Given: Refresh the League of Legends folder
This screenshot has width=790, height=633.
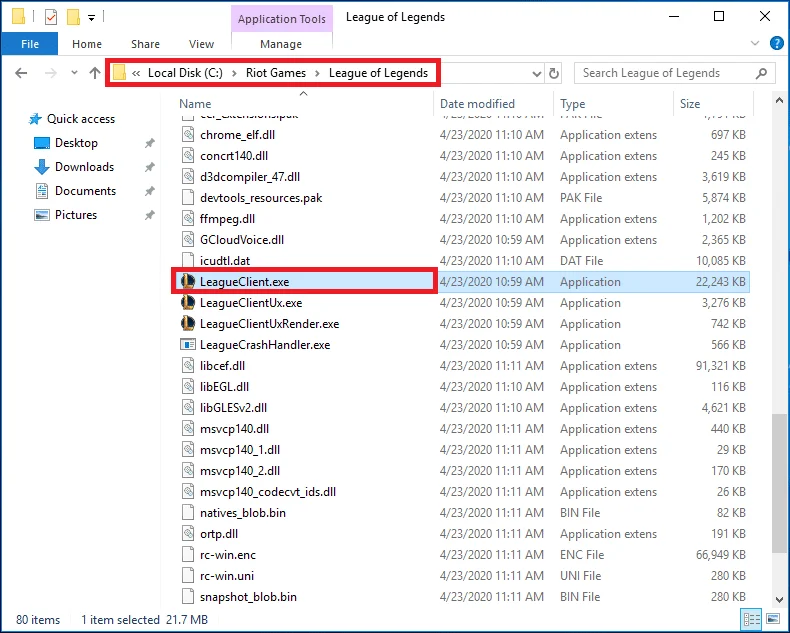Looking at the screenshot, I should click(554, 73).
